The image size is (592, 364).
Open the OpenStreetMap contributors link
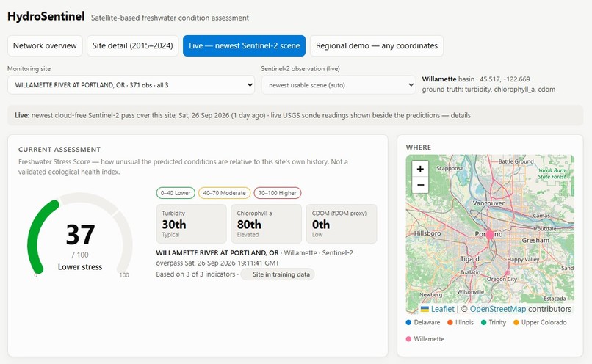tap(497, 309)
